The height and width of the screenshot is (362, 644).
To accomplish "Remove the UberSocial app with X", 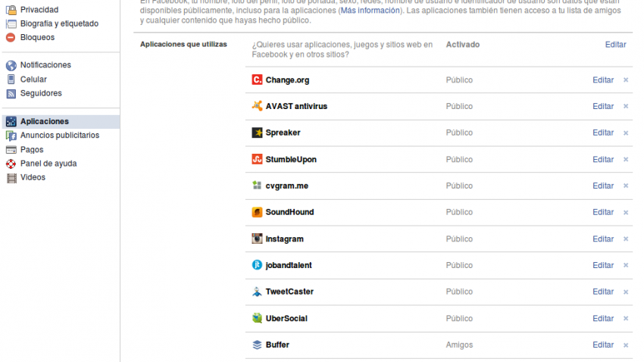I will pyautogui.click(x=626, y=319).
